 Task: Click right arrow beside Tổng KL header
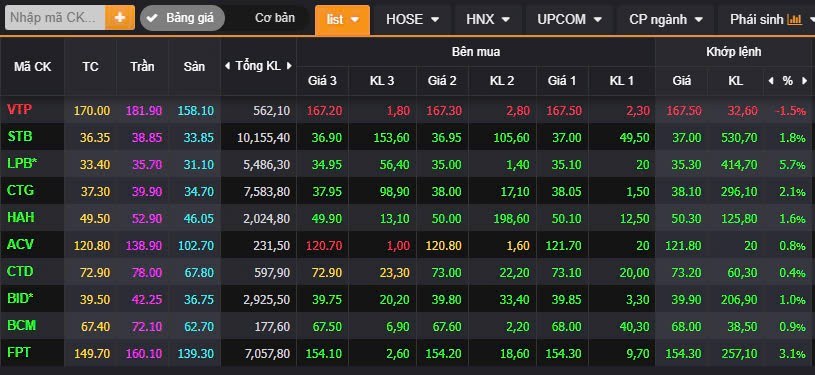point(290,66)
